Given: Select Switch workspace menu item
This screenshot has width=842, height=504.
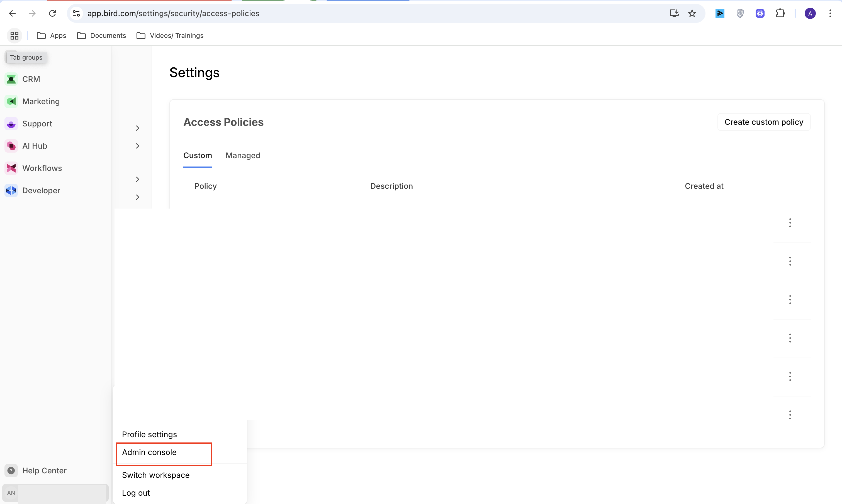Looking at the screenshot, I should point(180,476).
